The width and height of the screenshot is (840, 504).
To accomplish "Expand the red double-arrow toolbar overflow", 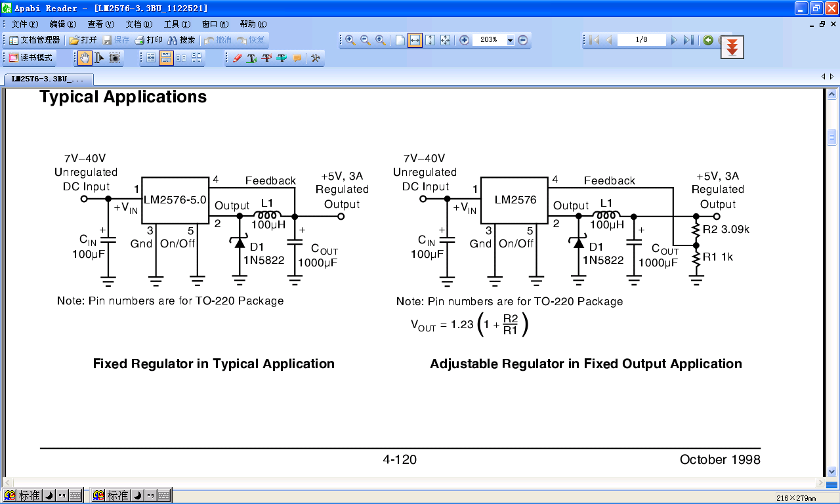I will point(732,48).
